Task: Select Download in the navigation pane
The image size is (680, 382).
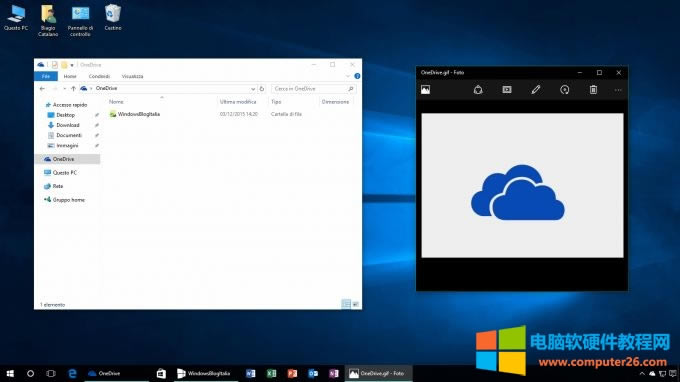Action: [63, 125]
